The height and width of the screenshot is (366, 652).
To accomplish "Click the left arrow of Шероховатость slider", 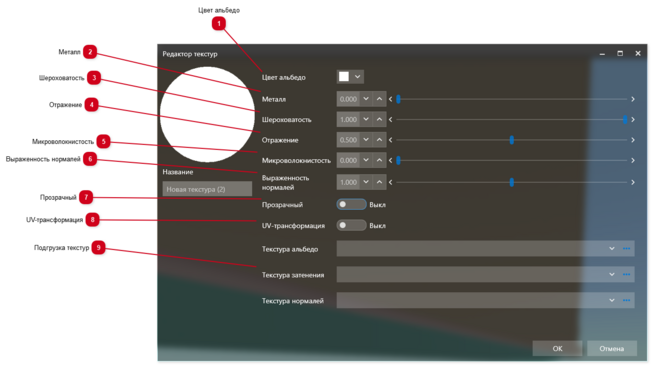I will (x=390, y=119).
